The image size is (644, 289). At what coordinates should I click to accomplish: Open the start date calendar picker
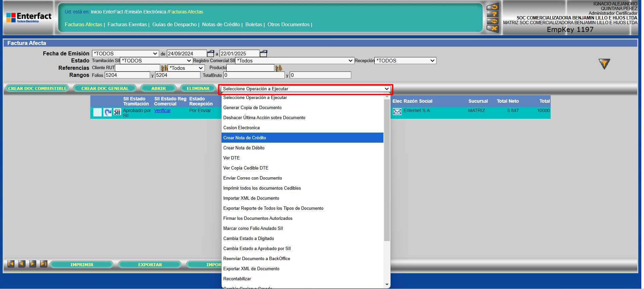[x=211, y=54]
